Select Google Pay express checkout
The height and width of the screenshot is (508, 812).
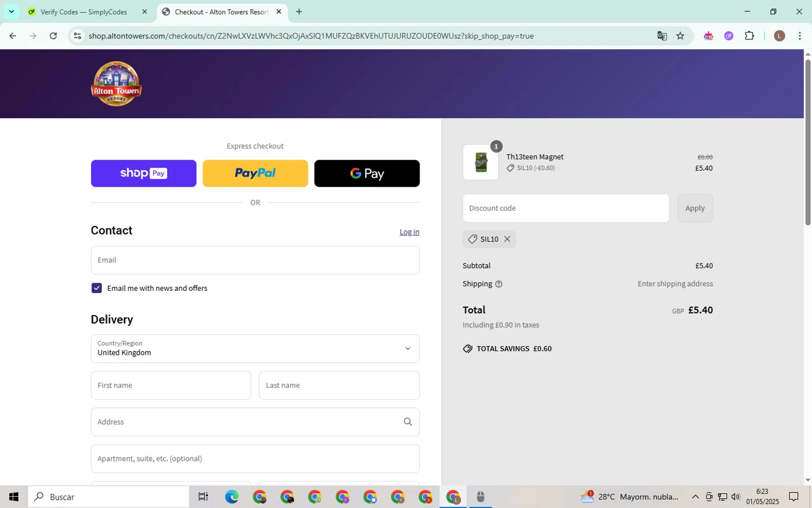[x=367, y=173]
